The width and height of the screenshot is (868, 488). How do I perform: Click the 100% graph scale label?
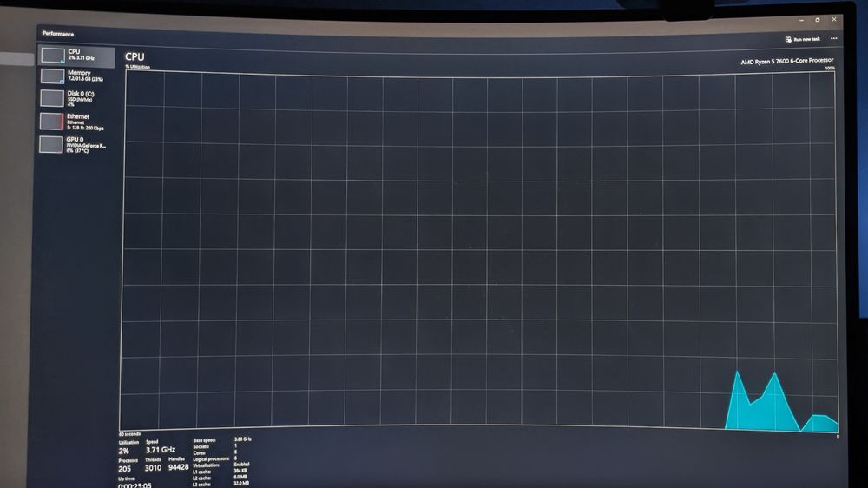830,68
